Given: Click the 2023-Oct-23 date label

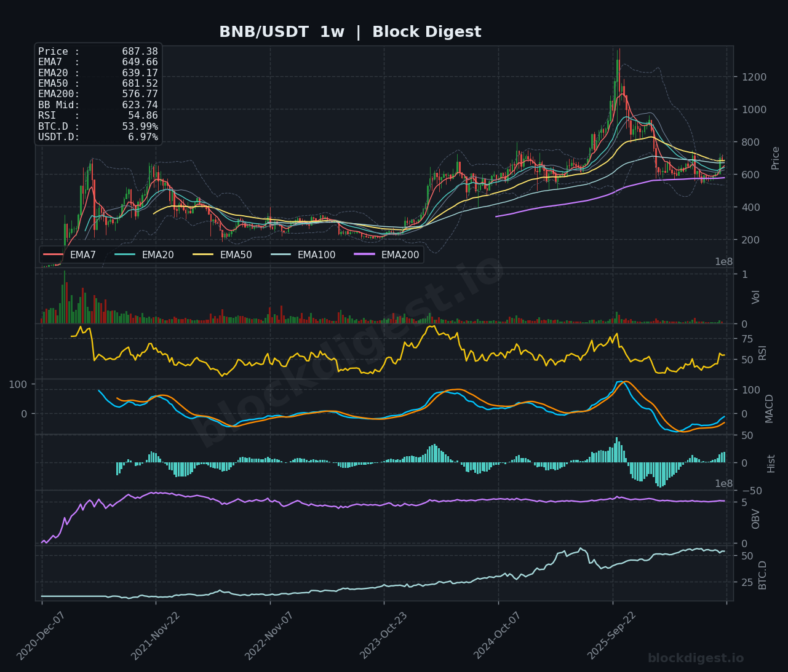Looking at the screenshot, I should (x=382, y=636).
